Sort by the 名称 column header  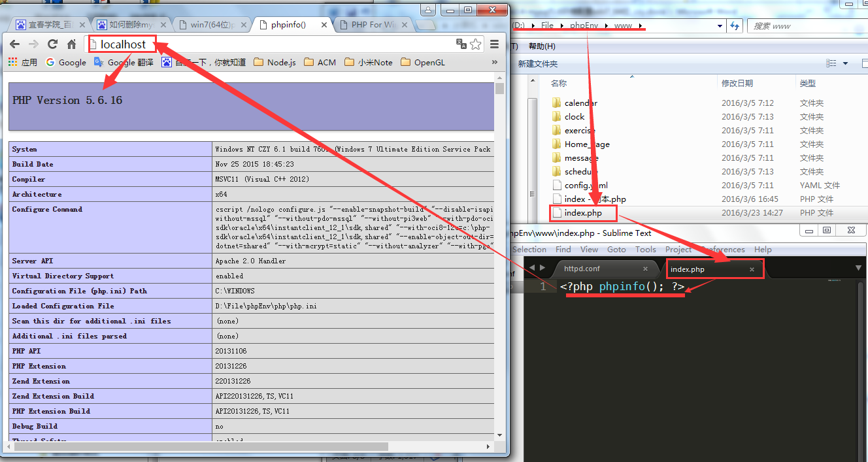pos(558,83)
